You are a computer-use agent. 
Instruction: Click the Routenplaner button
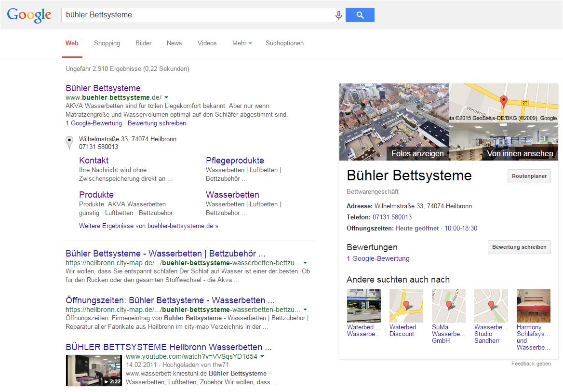[529, 176]
